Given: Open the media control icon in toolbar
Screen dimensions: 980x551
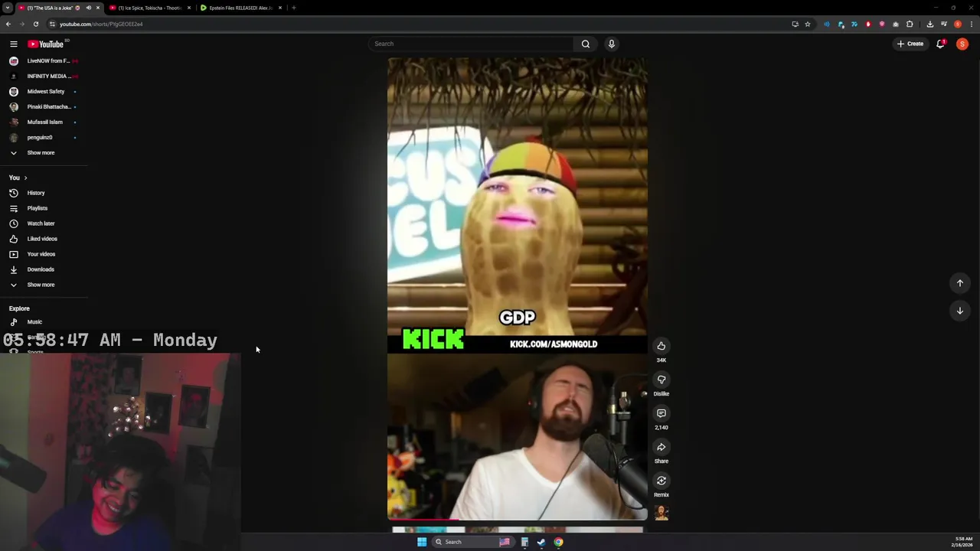Looking at the screenshot, I should (x=944, y=24).
